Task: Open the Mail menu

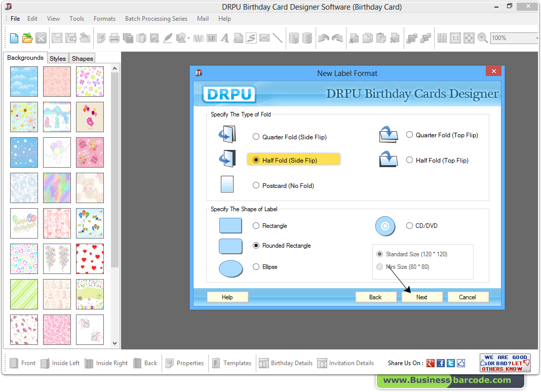Action: [x=203, y=19]
